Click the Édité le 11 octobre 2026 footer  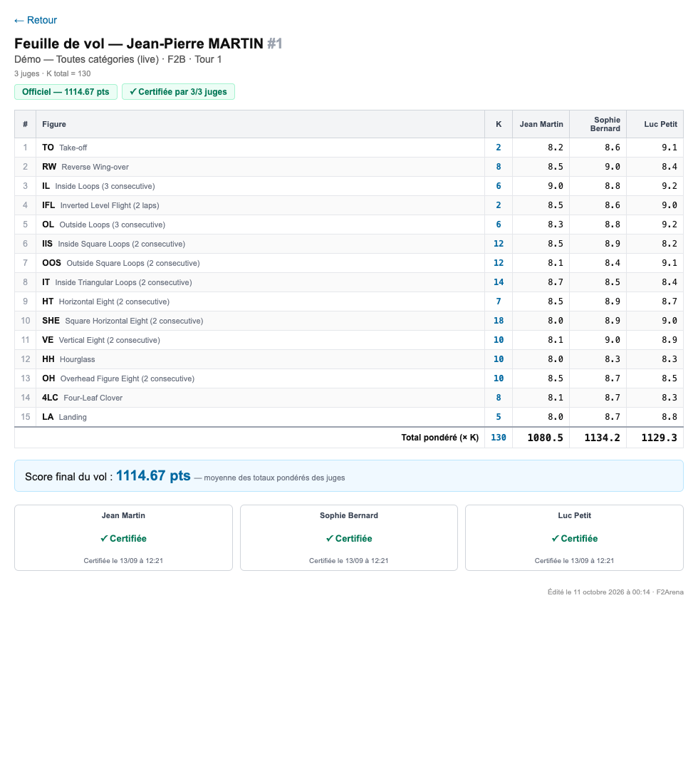[x=615, y=592]
